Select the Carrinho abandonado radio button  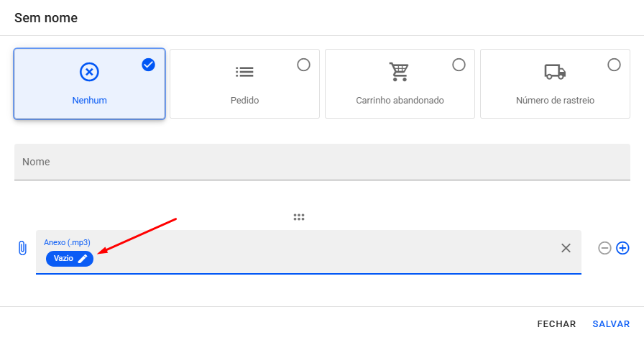pyautogui.click(x=459, y=65)
